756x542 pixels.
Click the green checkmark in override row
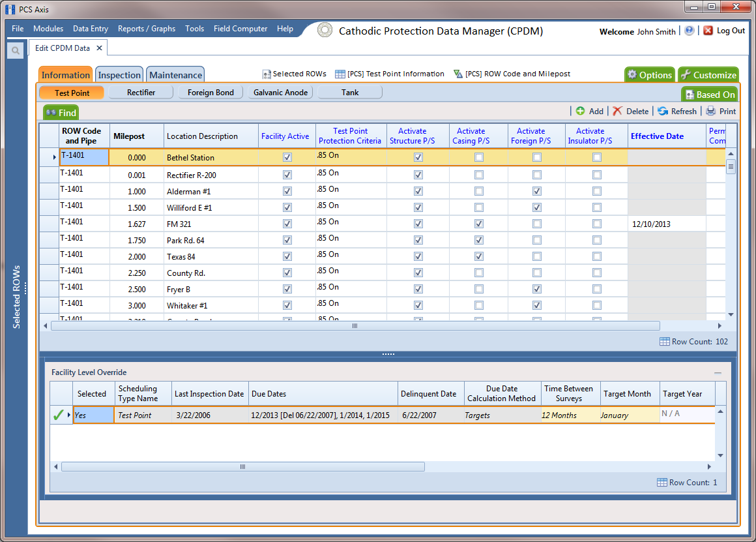click(59, 415)
